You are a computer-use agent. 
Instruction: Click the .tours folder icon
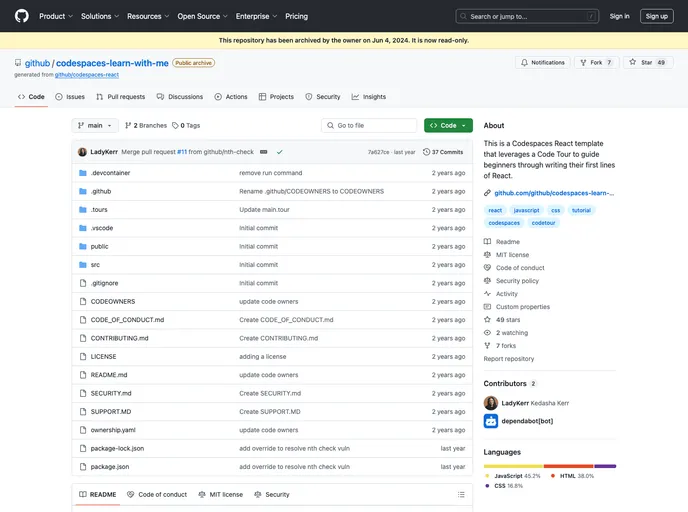pyautogui.click(x=82, y=210)
